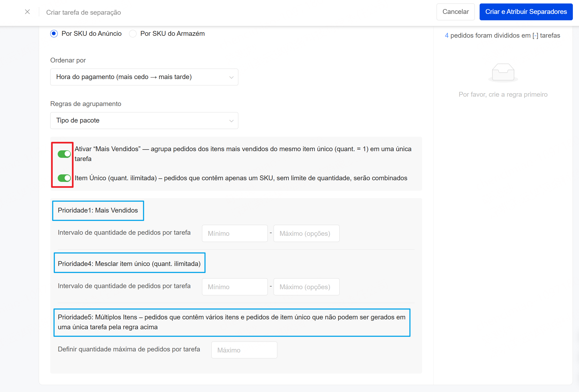Image resolution: width=579 pixels, height=392 pixels.
Task: Select Por SKU do Armazém radio
Action: tap(133, 34)
